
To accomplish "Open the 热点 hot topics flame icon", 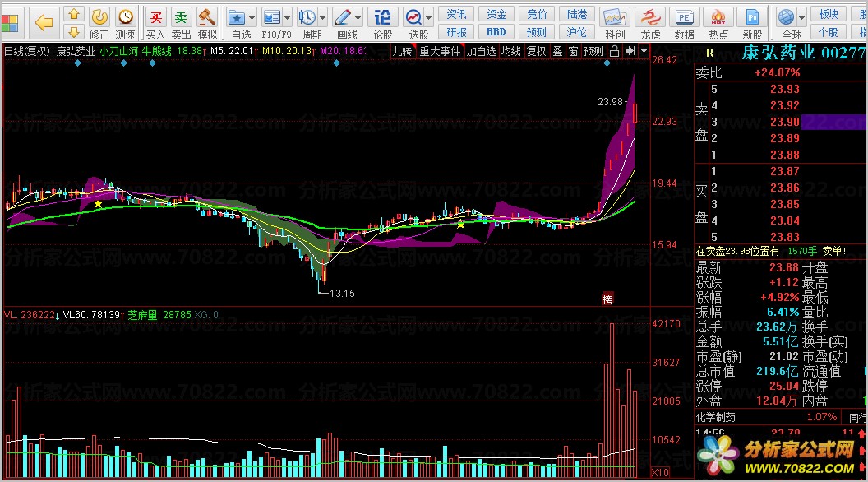I will pyautogui.click(x=718, y=17).
